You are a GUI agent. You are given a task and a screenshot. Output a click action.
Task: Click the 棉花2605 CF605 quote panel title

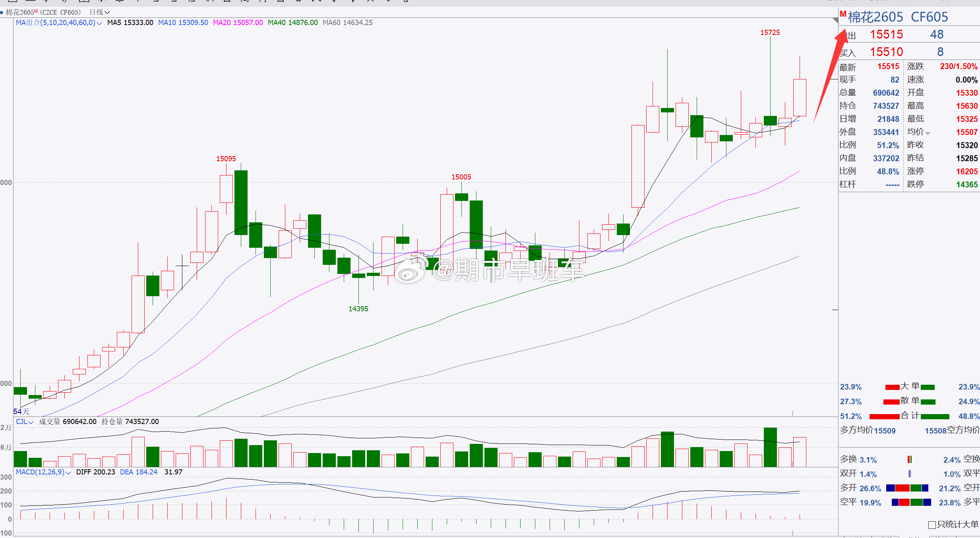click(898, 17)
